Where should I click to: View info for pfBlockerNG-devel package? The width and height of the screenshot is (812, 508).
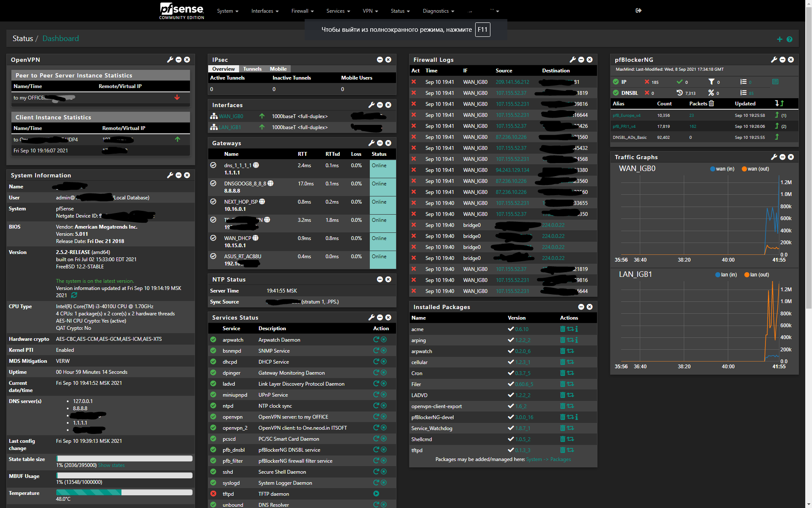click(576, 417)
